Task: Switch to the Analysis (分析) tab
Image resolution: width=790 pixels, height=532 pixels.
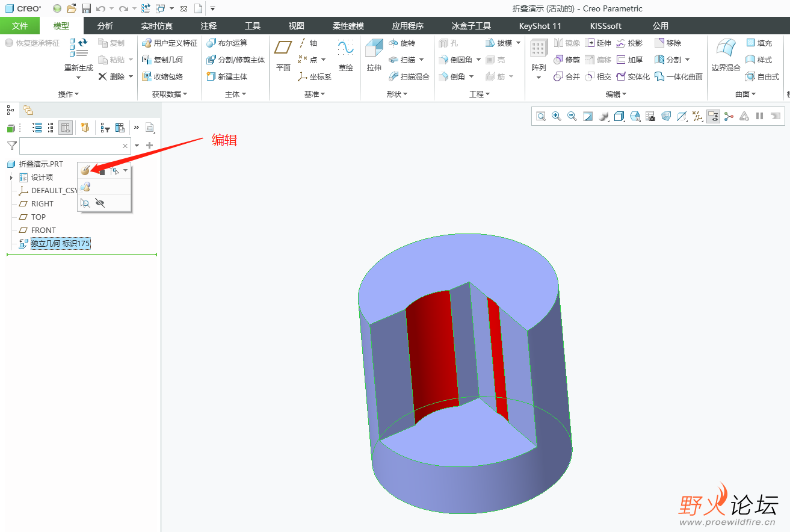Action: pos(105,26)
